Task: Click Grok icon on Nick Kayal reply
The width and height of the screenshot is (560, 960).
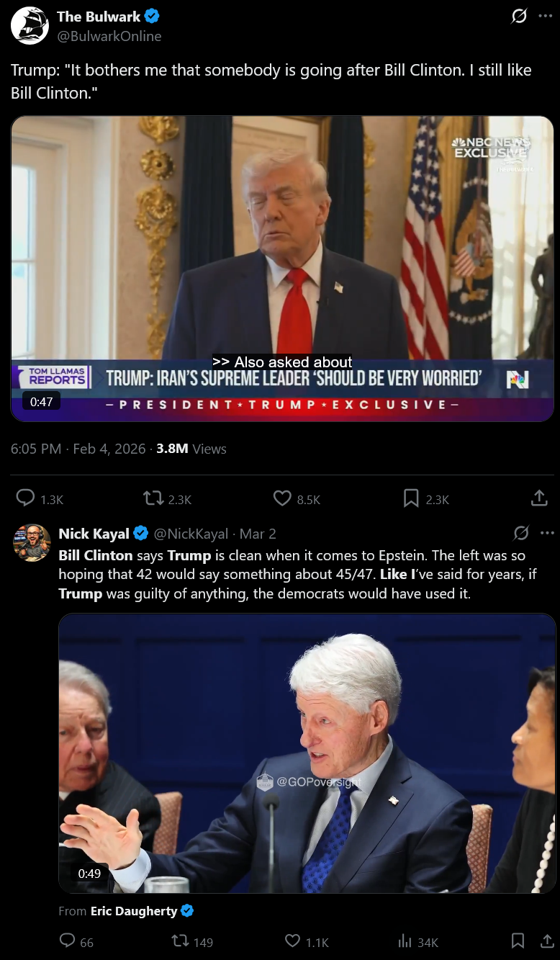Action: pyautogui.click(x=521, y=534)
